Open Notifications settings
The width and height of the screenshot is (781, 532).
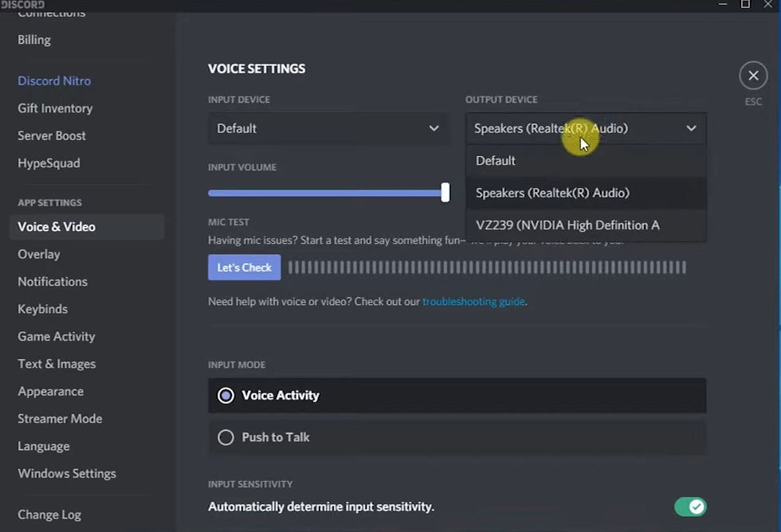click(x=53, y=282)
